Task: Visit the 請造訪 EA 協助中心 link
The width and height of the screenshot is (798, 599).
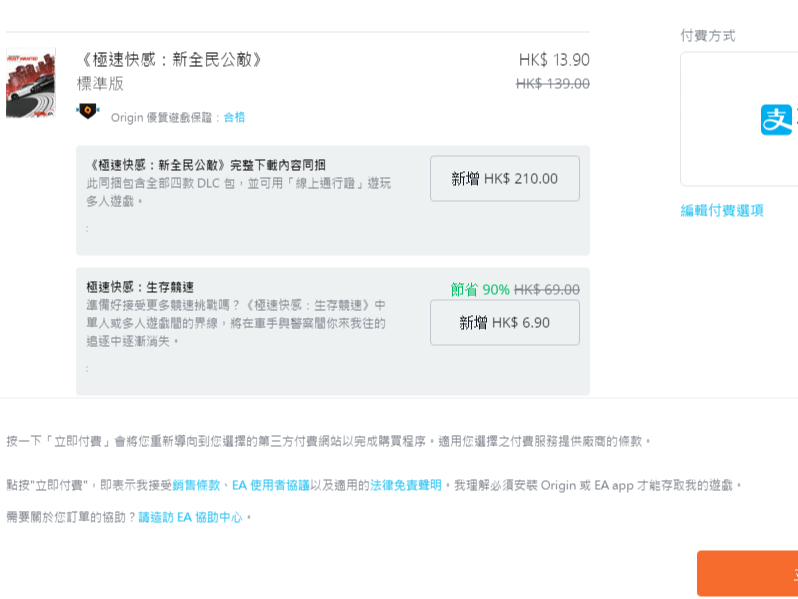Action: [190, 518]
